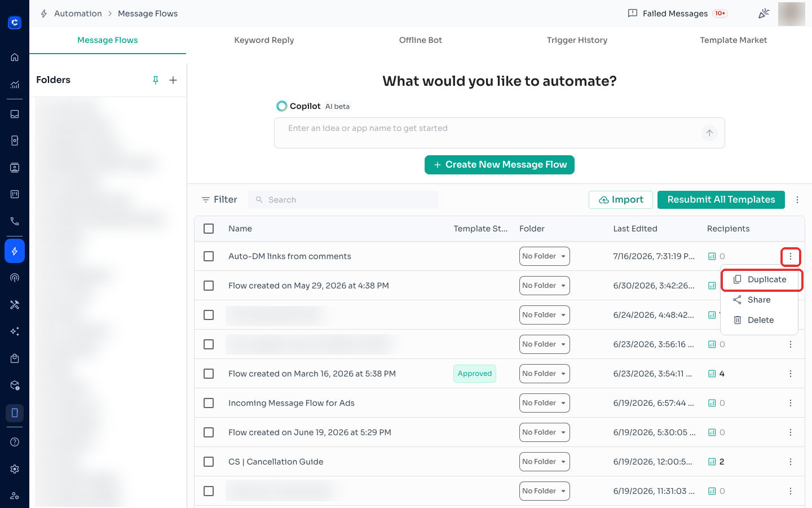Click the Import button
The width and height of the screenshot is (812, 508).
pos(621,200)
